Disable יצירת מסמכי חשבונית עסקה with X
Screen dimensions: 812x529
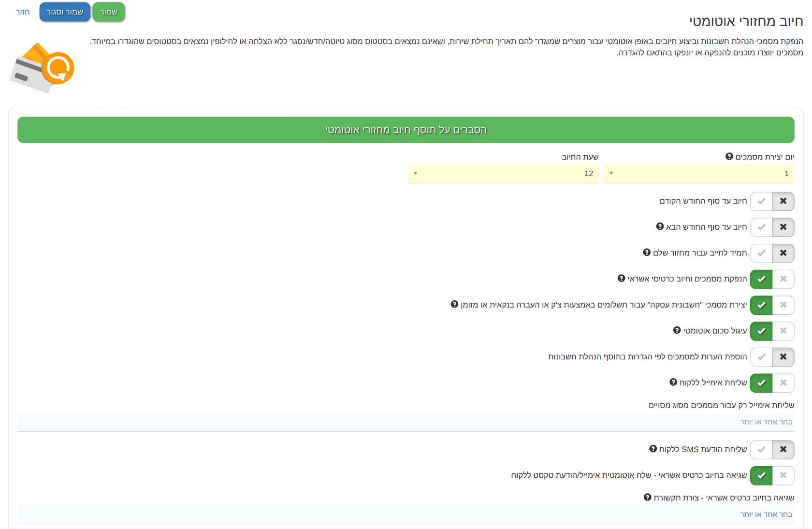coord(783,305)
